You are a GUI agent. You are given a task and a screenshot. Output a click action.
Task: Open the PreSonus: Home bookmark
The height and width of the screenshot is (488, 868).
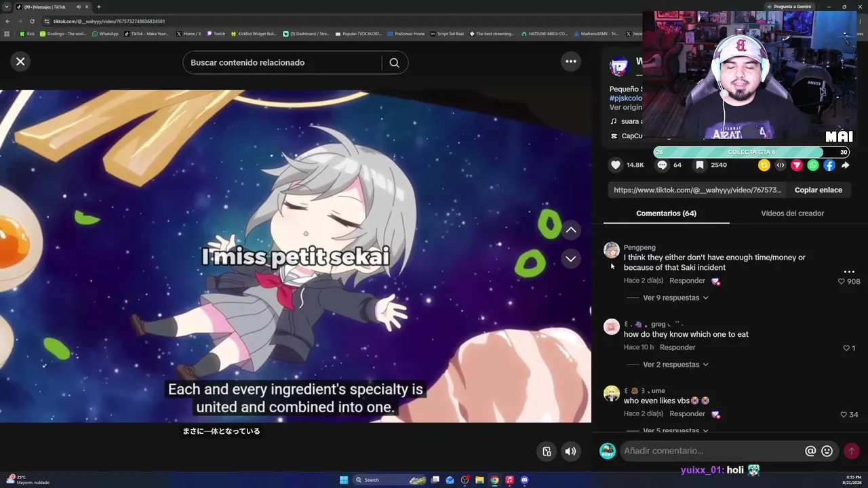pyautogui.click(x=406, y=34)
